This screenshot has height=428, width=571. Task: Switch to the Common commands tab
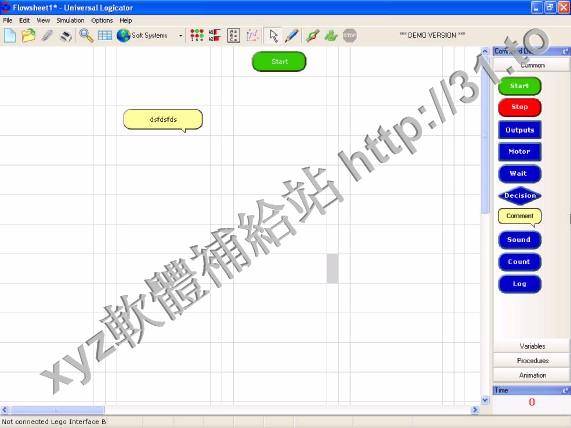pos(532,65)
